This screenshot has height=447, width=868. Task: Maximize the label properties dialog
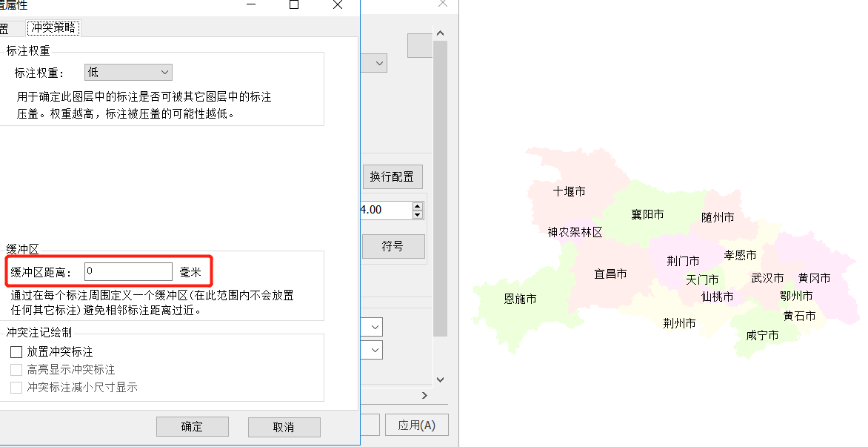point(294,4)
